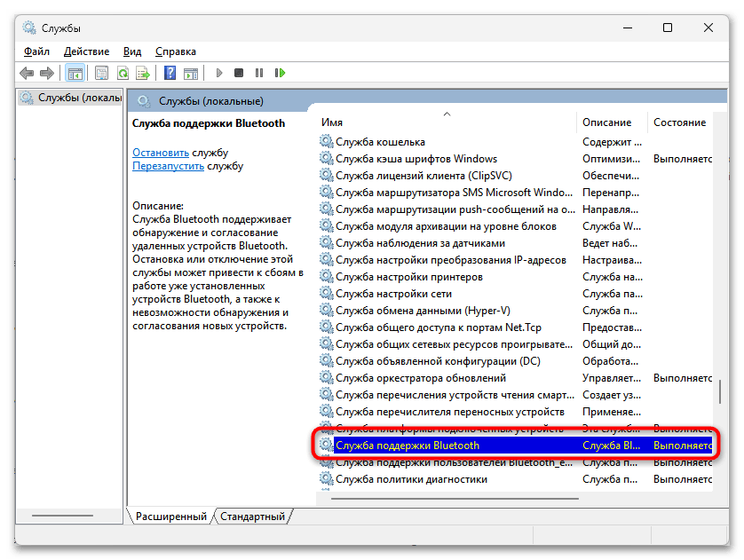Select Служба перечисления устройств чтения смарт-карт
Screen dimensions: 744x560
515,395
